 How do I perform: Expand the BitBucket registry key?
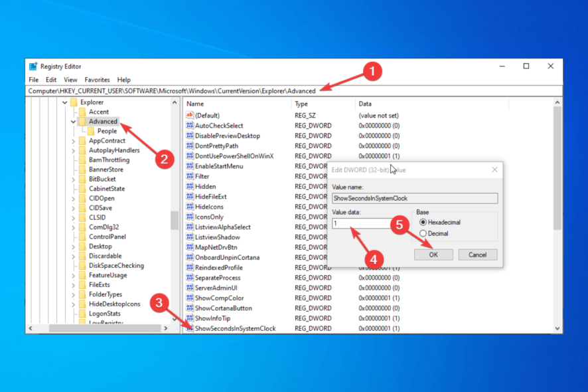pos(74,179)
